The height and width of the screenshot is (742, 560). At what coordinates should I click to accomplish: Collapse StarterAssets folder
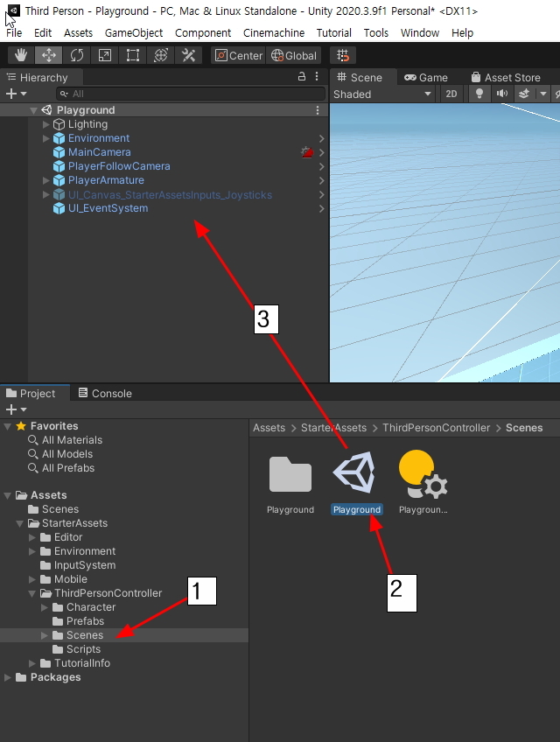tap(20, 523)
